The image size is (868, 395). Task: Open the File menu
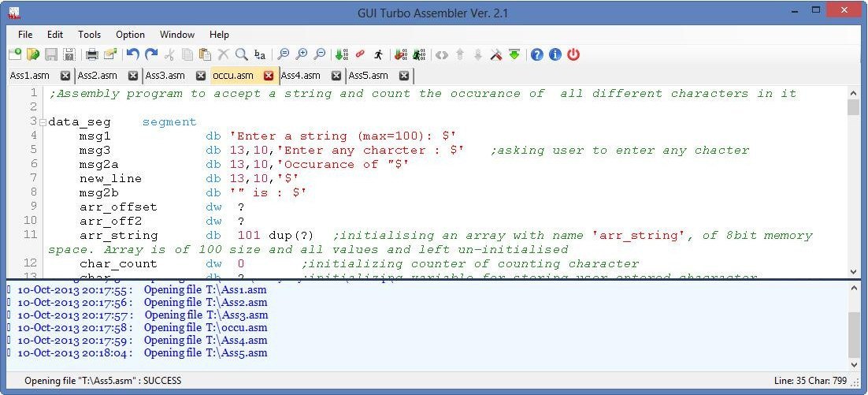25,35
